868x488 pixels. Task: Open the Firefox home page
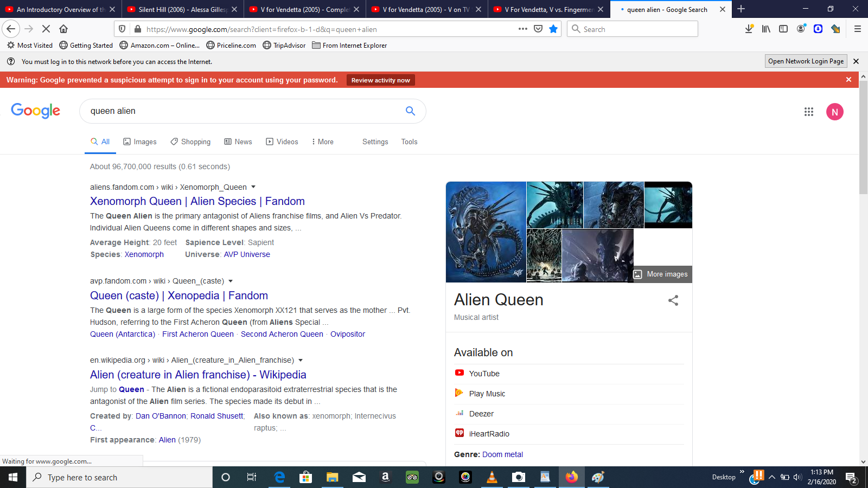click(x=63, y=29)
